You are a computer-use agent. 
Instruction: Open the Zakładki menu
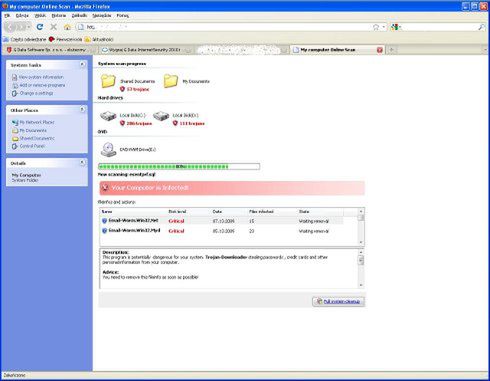click(79, 15)
